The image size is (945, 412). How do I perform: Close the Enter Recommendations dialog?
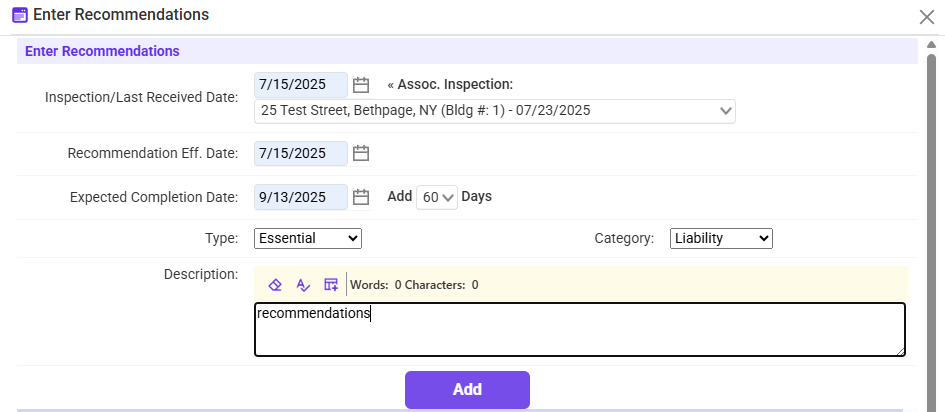(x=926, y=16)
